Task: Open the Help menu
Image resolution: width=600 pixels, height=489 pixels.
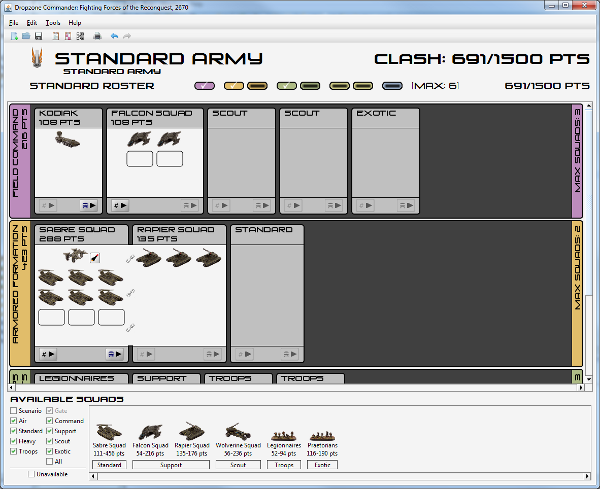Action: coord(75,23)
